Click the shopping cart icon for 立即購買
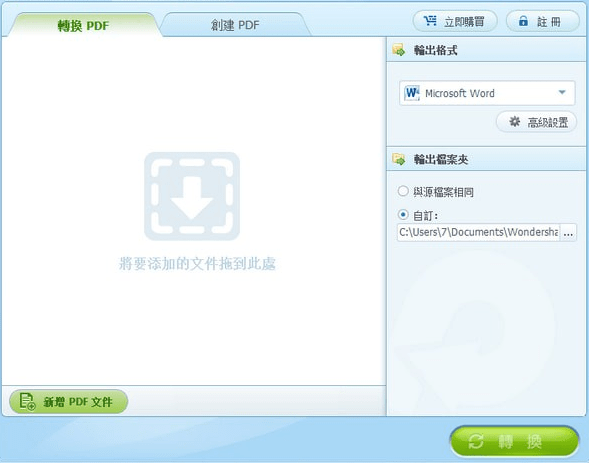 point(430,21)
